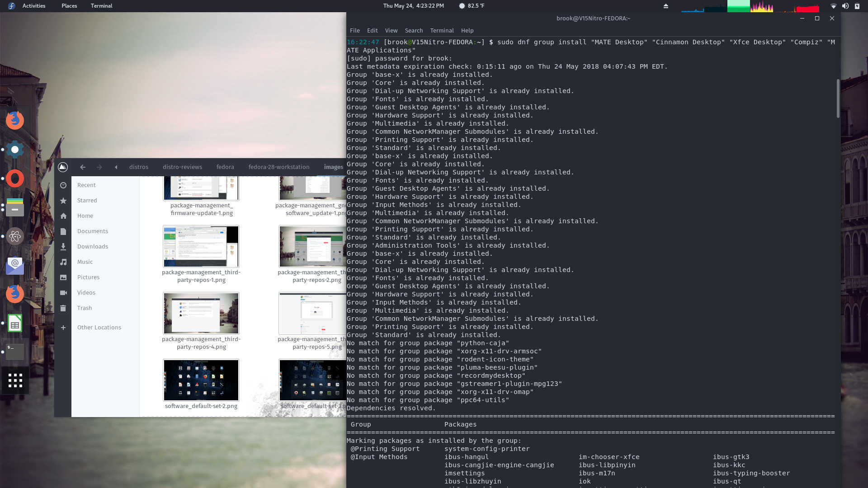This screenshot has width=868, height=488.
Task: Open the Places menu in the top bar
Action: click(x=69, y=6)
